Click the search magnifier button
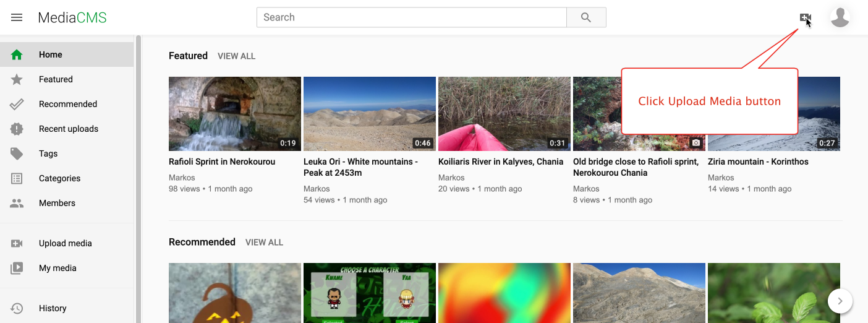The height and width of the screenshot is (323, 868). click(x=586, y=17)
